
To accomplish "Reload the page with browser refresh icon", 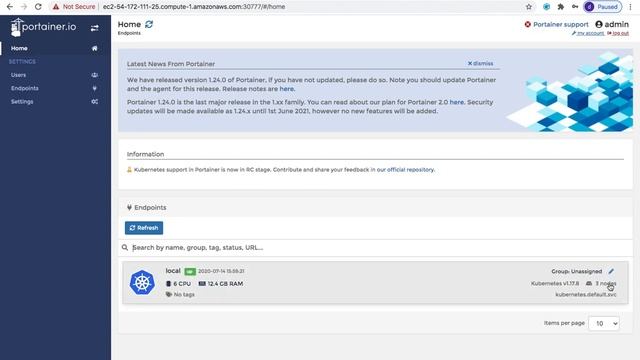I will tap(38, 7).
